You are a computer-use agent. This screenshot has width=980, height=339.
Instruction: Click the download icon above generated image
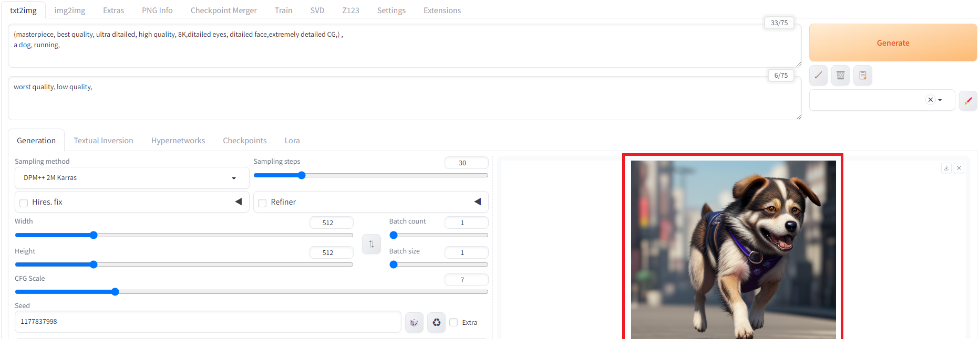point(946,168)
